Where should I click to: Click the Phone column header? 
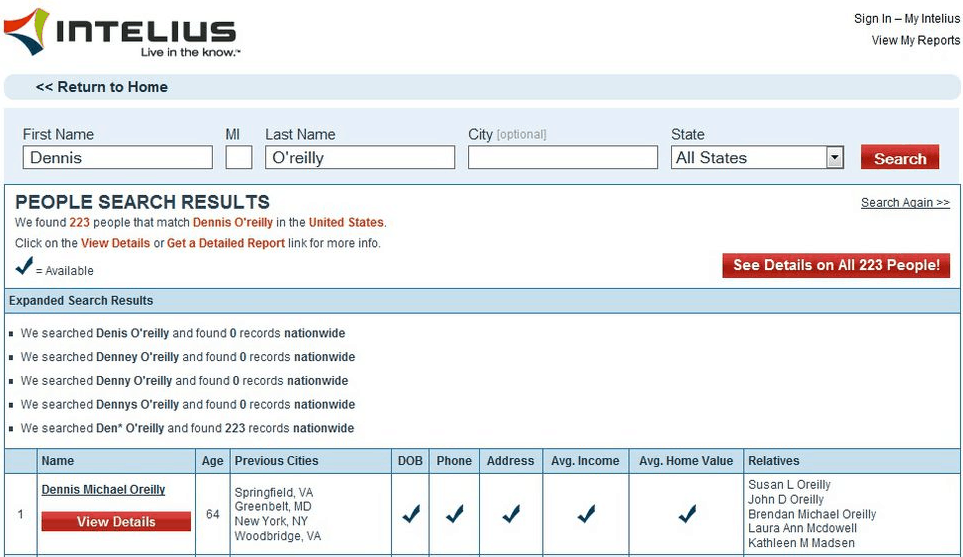(x=454, y=461)
